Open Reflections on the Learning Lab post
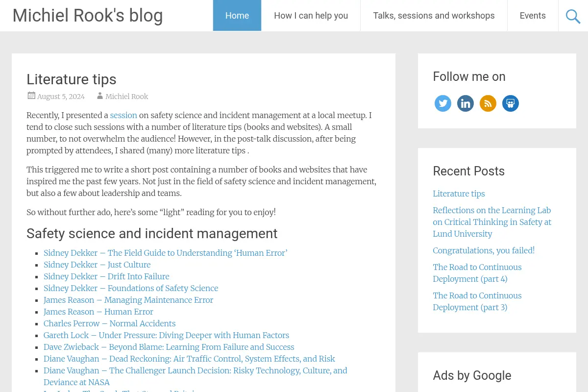This screenshot has width=588, height=392. click(x=492, y=222)
